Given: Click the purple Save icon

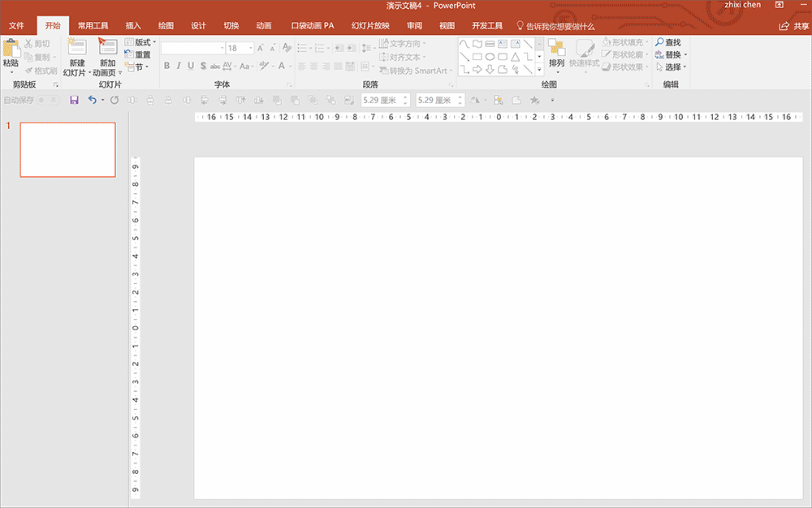Looking at the screenshot, I should click(x=74, y=100).
